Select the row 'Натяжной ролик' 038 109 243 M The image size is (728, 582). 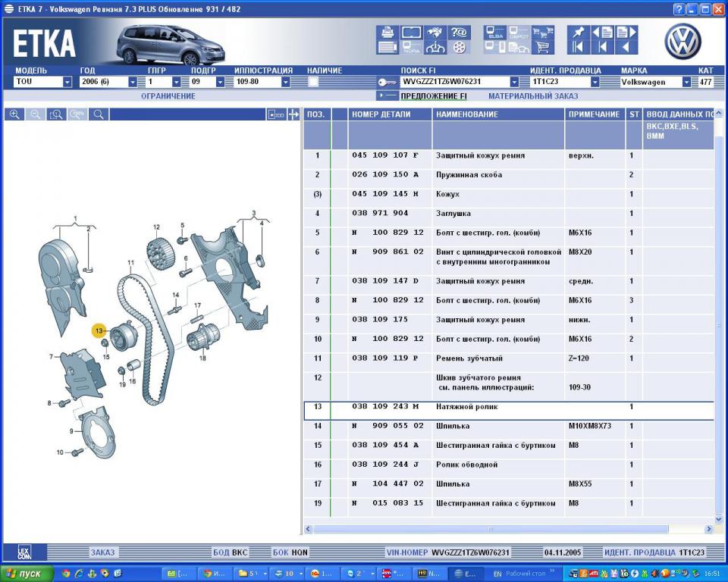click(x=509, y=411)
